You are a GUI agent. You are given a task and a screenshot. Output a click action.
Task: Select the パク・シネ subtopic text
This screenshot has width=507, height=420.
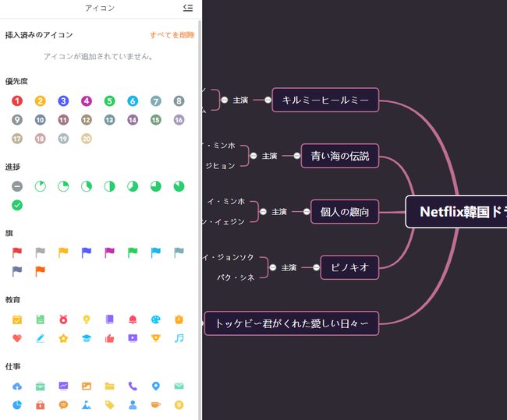click(236, 277)
